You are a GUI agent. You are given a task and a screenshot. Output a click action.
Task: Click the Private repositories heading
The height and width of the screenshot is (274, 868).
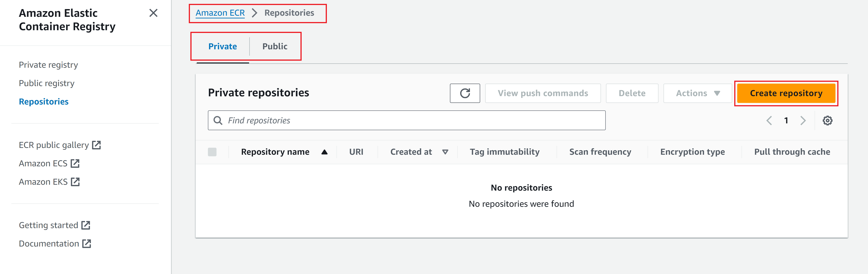tap(258, 92)
